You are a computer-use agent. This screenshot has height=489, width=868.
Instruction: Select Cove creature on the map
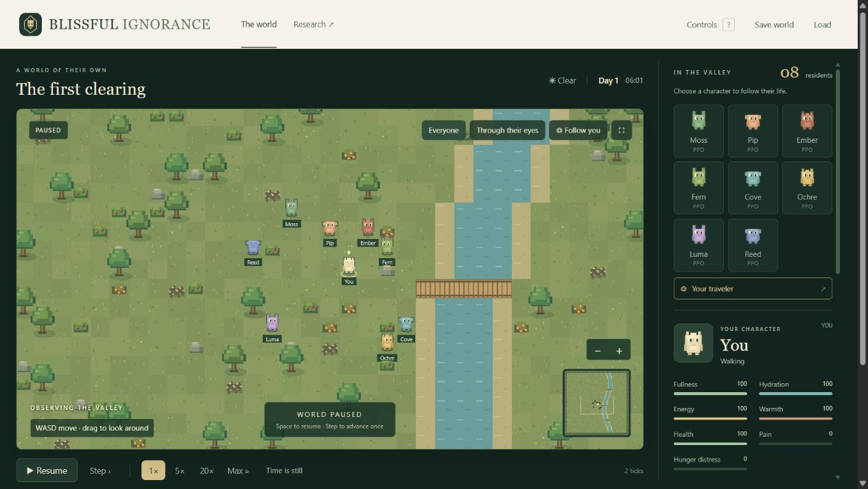[x=406, y=323]
